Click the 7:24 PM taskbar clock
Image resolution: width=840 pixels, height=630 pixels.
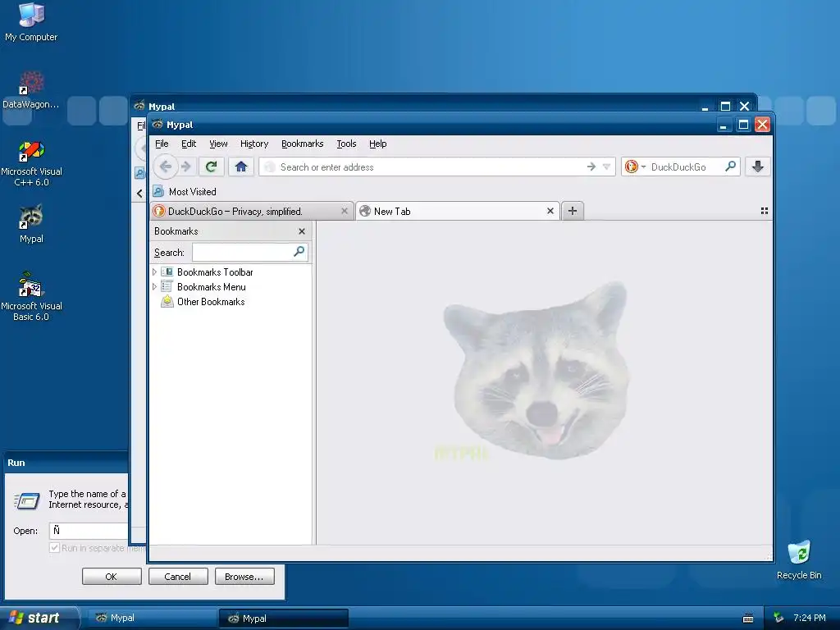point(809,618)
